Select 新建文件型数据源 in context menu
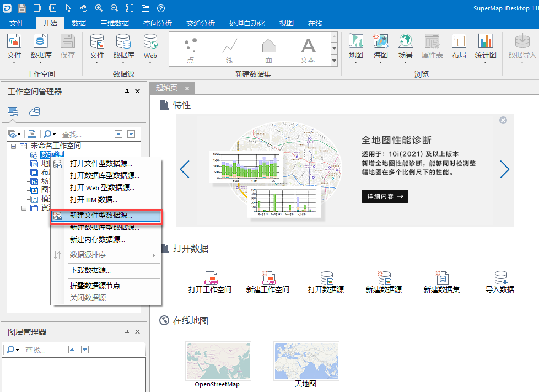The image size is (539, 392). coord(101,216)
